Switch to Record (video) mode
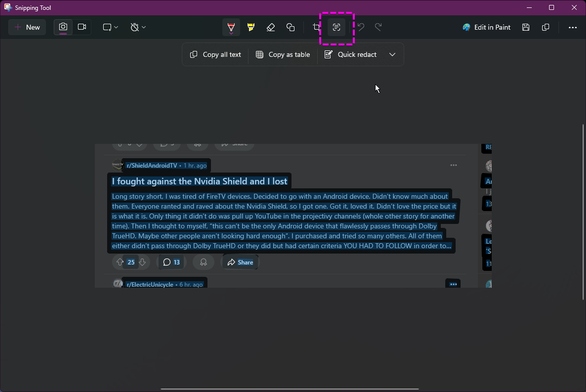 [82, 27]
